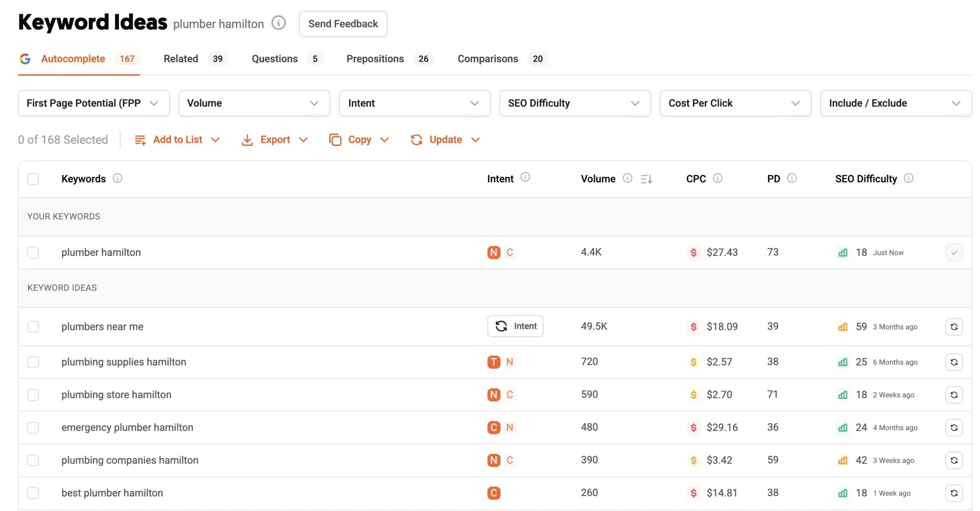
Task: Open the Comparisons tab
Action: 488,59
